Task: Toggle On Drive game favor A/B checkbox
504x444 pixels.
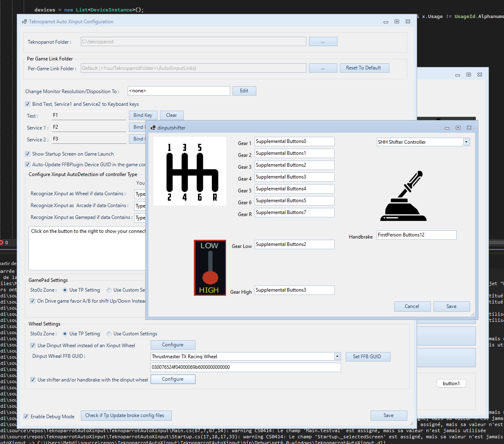Action: (32, 301)
